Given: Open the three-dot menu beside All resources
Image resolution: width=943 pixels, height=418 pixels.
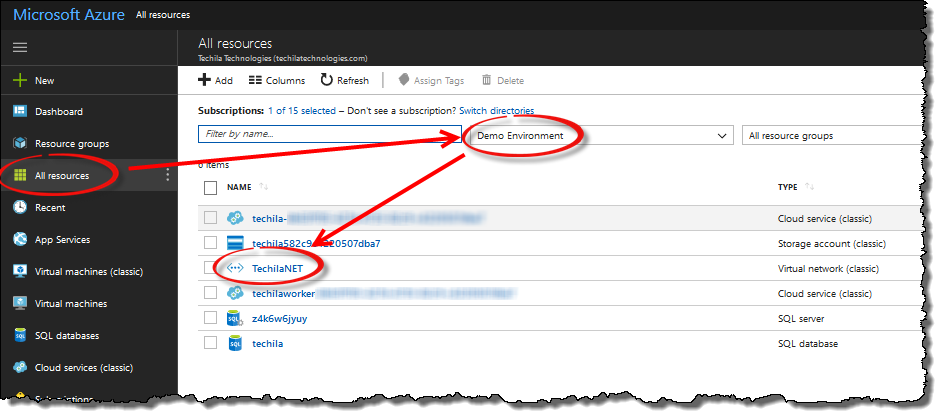Looking at the screenshot, I should (167, 175).
